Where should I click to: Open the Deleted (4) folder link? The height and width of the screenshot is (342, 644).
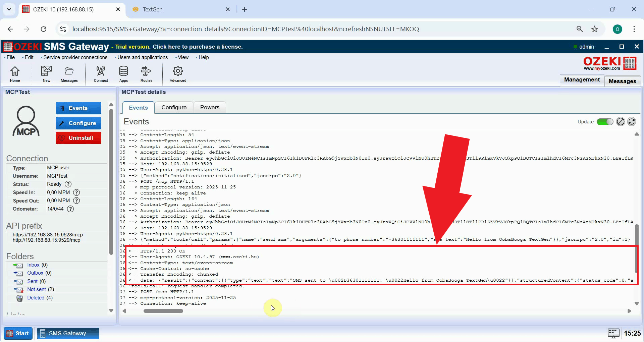tap(40, 298)
